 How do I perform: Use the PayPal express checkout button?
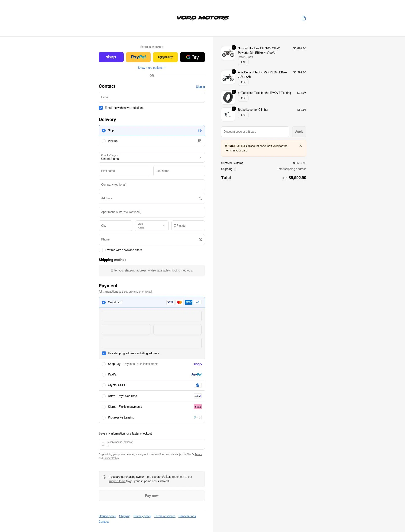tap(138, 57)
